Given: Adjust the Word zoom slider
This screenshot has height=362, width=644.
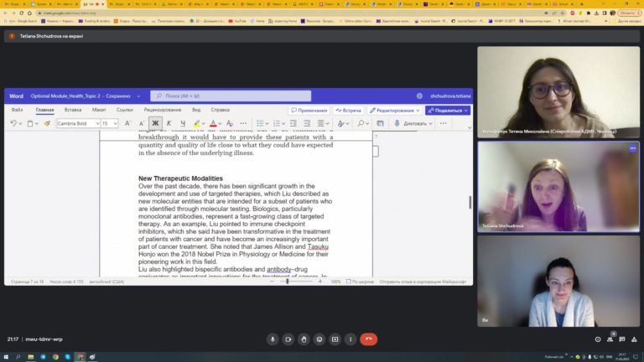Looking at the screenshot, I should [288, 282].
